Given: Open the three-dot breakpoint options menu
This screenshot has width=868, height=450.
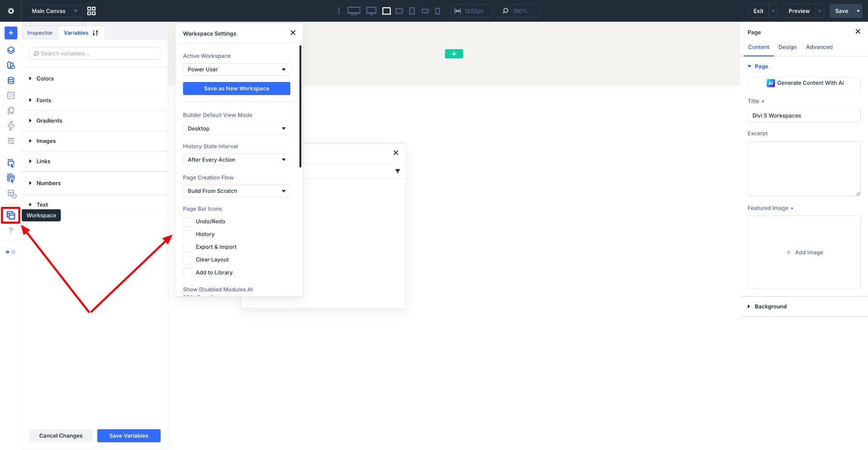Looking at the screenshot, I should tap(339, 11).
